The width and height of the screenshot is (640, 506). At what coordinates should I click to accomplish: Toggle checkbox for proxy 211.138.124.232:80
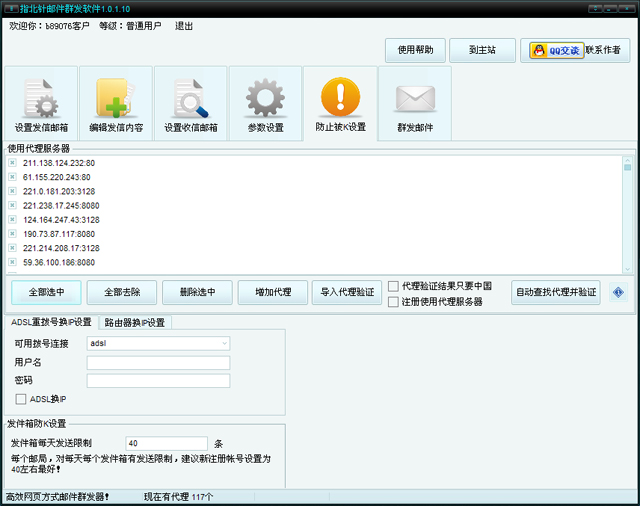coord(12,163)
